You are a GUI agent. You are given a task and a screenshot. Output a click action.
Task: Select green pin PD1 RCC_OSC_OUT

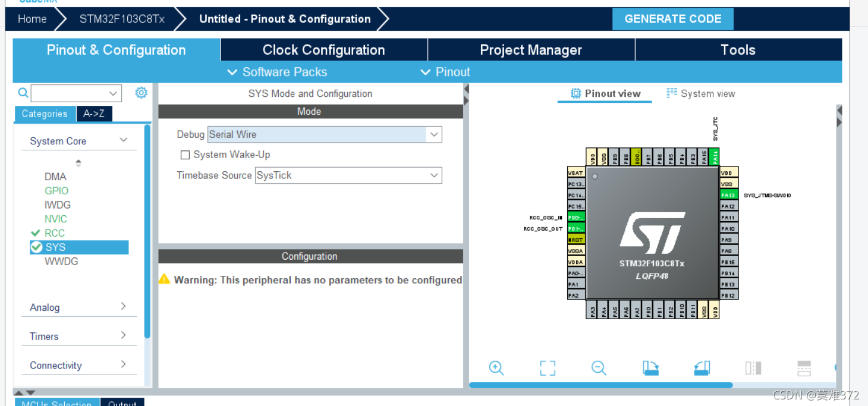(x=576, y=228)
